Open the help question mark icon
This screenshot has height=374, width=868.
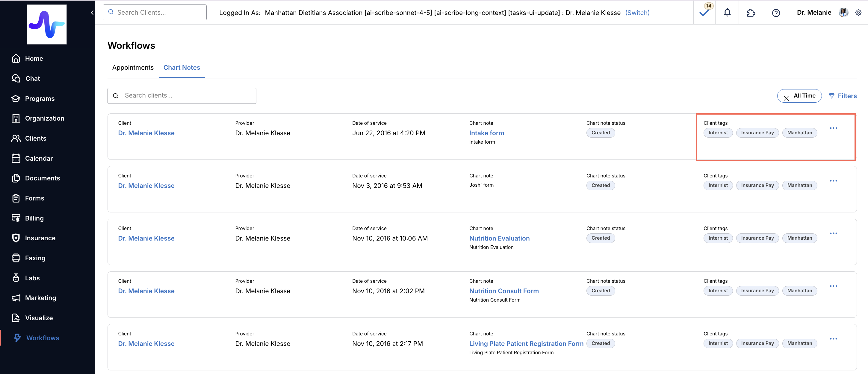pyautogui.click(x=776, y=13)
